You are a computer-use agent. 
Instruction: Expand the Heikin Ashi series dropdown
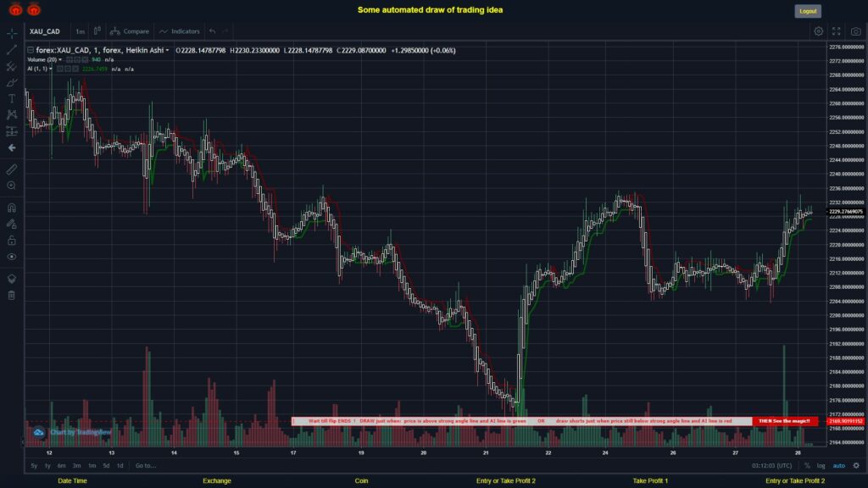click(167, 50)
